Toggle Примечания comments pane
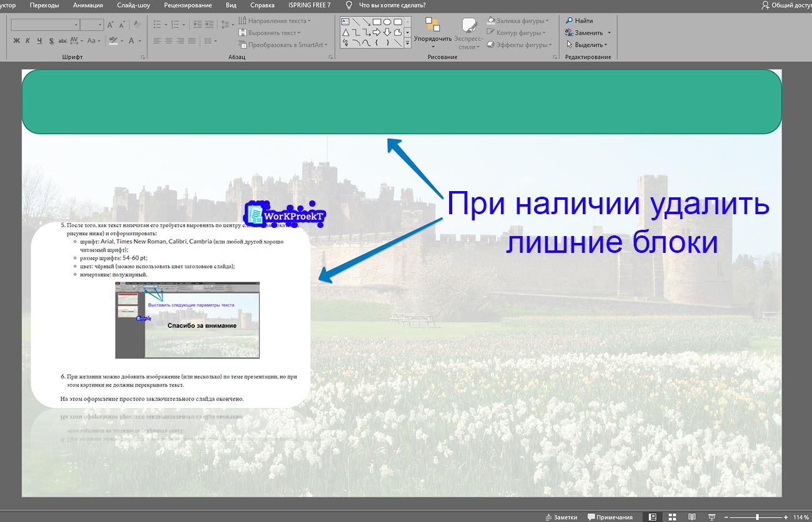The image size is (812, 522). [610, 517]
